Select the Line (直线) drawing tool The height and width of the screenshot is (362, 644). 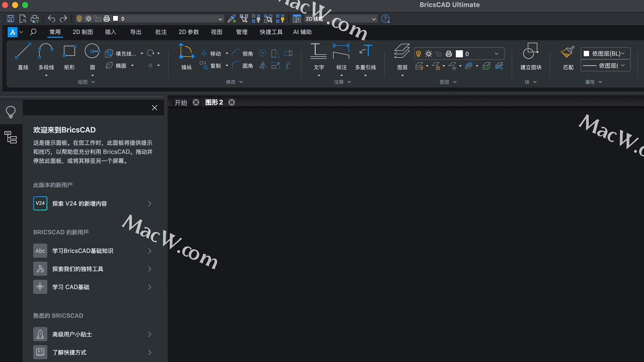(x=23, y=51)
